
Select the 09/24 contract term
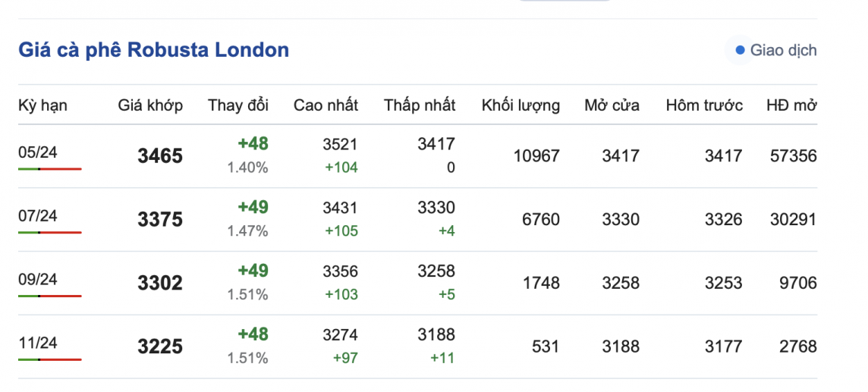[38, 280]
